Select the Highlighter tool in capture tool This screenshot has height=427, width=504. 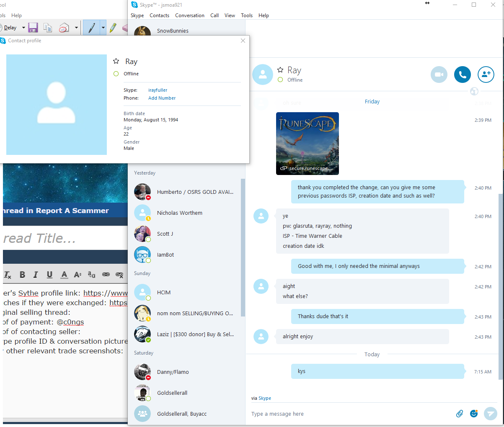113,28
